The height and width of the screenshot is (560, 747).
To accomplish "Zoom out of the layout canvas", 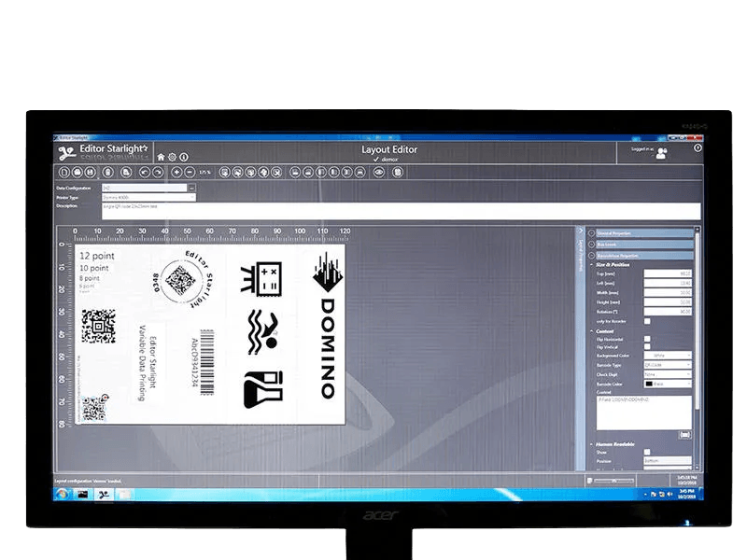I will pos(190,173).
